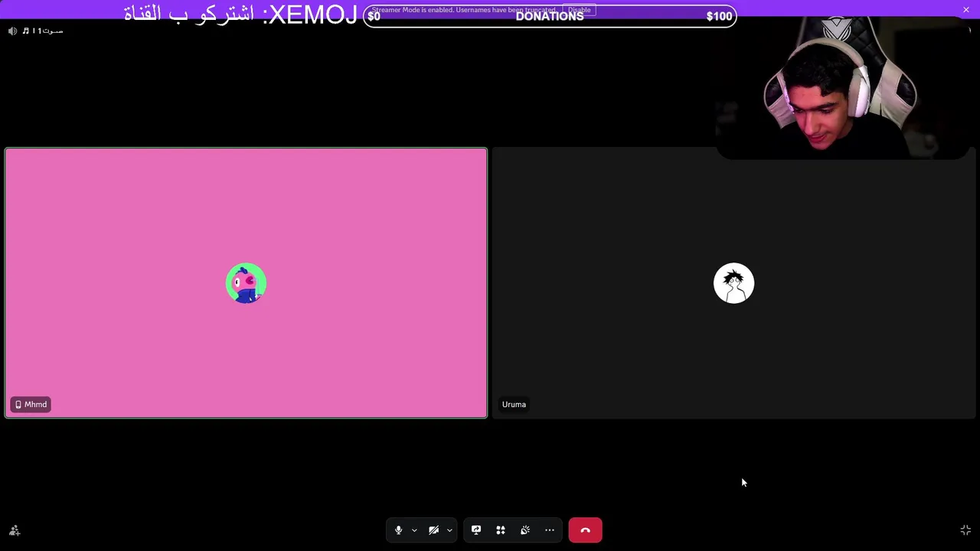Open the Activities launcher
This screenshot has width=980, height=551.
[x=501, y=530]
